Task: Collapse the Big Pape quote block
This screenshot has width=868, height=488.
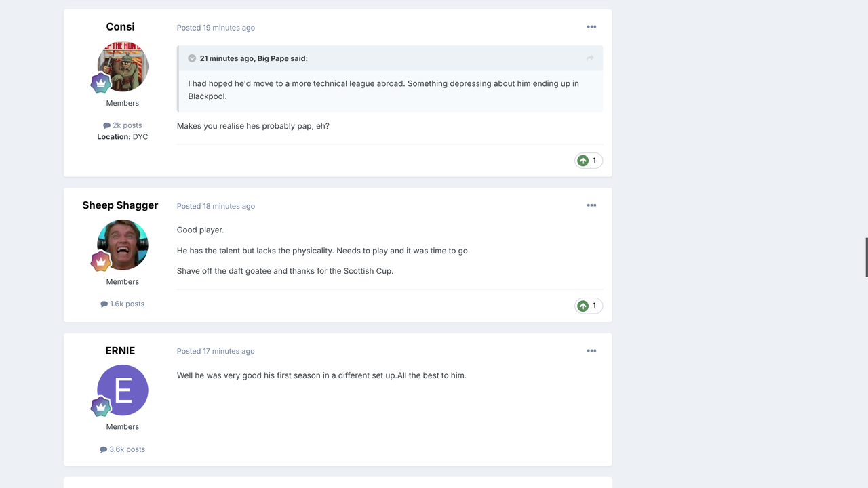Action: pos(192,58)
